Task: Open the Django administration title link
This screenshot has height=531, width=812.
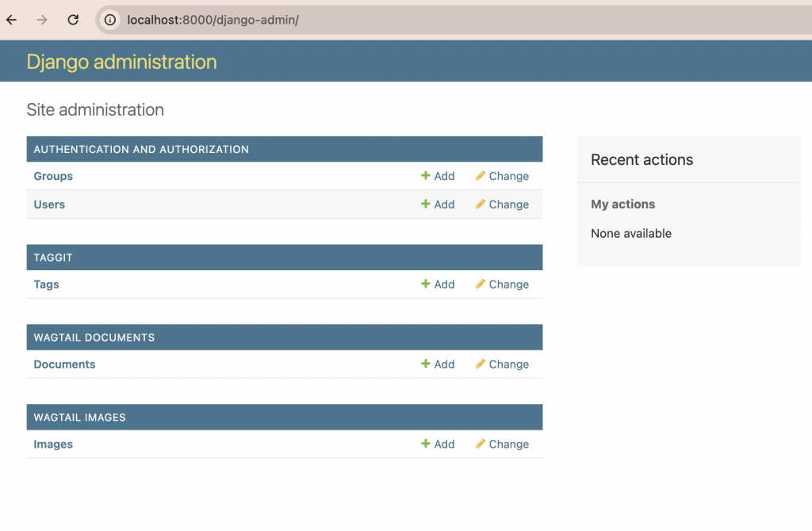Action: 121,62
